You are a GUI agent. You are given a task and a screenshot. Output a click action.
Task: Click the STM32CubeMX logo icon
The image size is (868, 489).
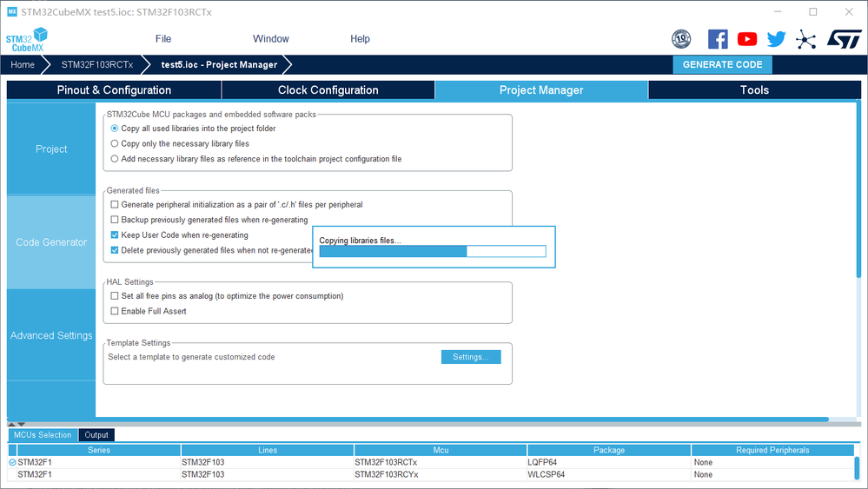pos(27,39)
